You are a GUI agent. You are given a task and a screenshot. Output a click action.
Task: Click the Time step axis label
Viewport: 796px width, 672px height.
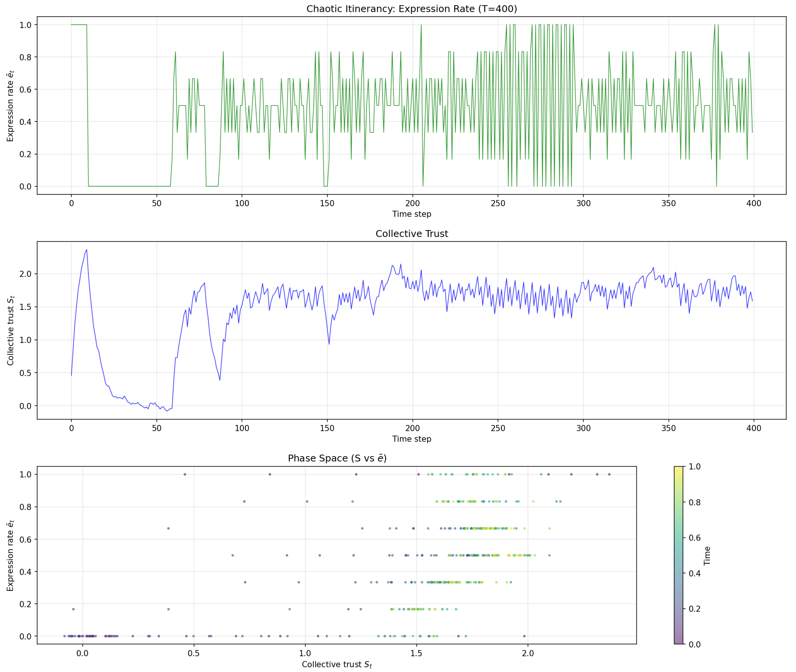pos(412,214)
